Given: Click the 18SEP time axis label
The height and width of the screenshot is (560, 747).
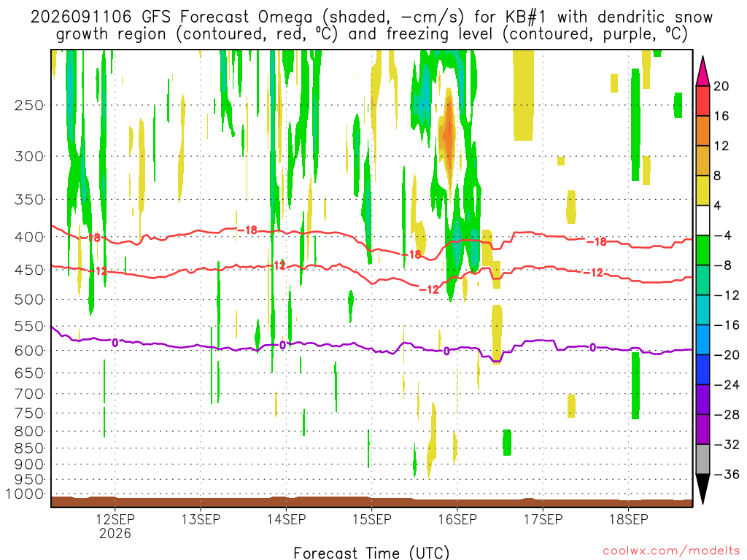Looking at the screenshot, I should tap(628, 519).
